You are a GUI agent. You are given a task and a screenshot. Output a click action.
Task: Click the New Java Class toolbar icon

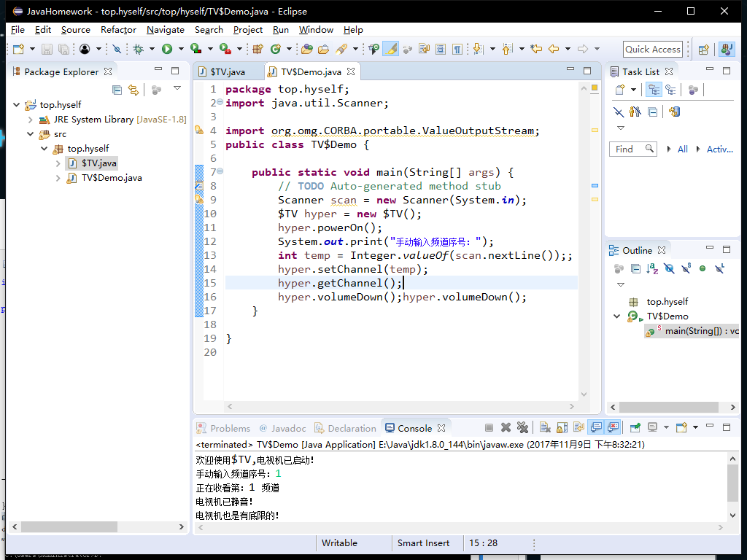click(x=275, y=49)
